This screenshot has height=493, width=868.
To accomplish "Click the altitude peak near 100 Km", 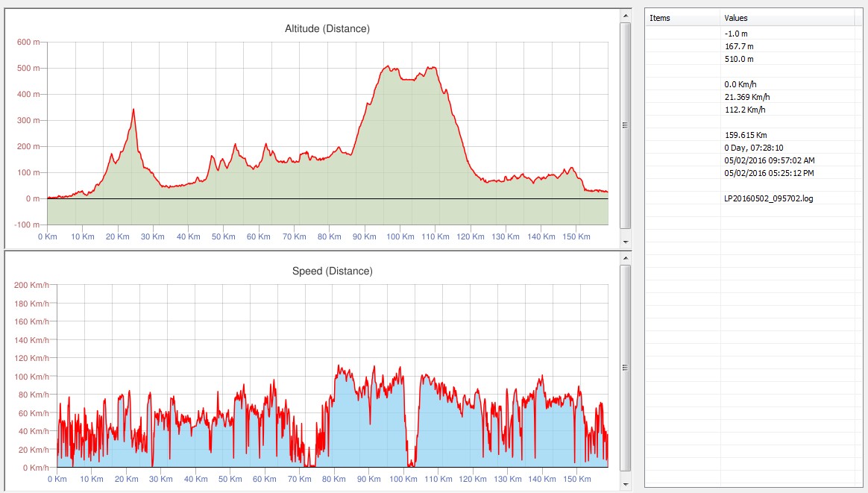I will tap(388, 67).
